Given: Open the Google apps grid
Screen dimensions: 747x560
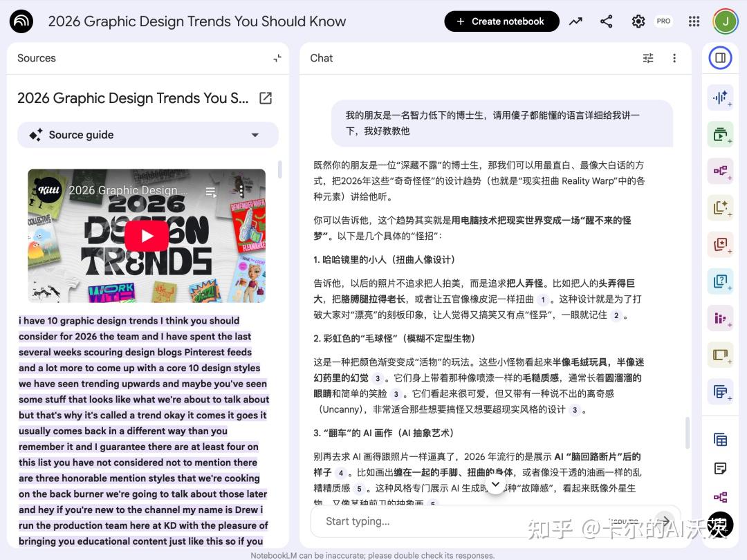Looking at the screenshot, I should coord(694,21).
